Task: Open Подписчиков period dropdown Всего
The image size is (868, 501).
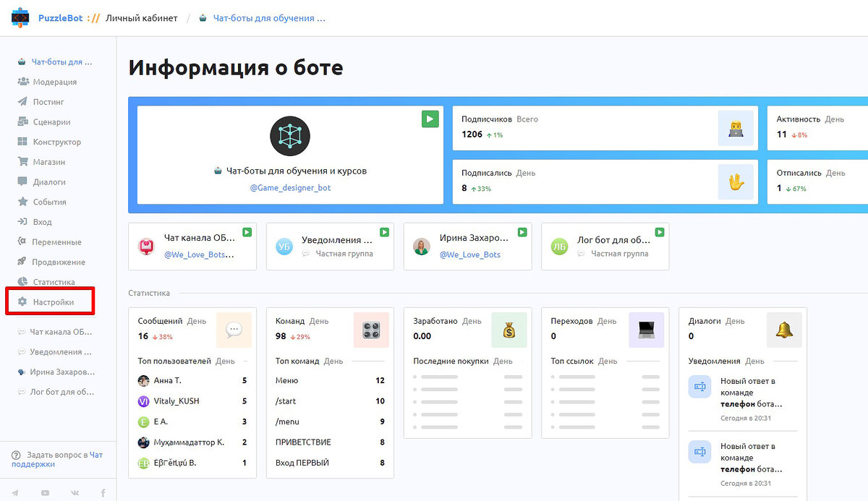Action: click(527, 119)
